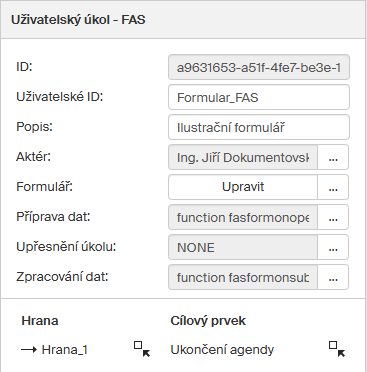Open the Příprava dat ellipsis editor
The image size is (367, 372).
click(333, 217)
